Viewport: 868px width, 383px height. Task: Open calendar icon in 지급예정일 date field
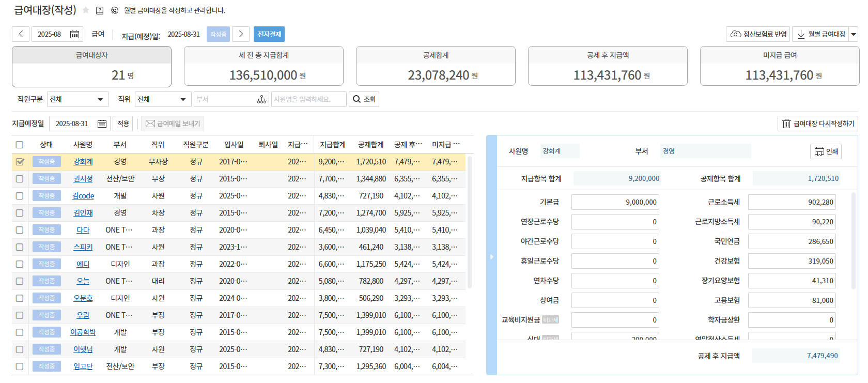point(102,124)
